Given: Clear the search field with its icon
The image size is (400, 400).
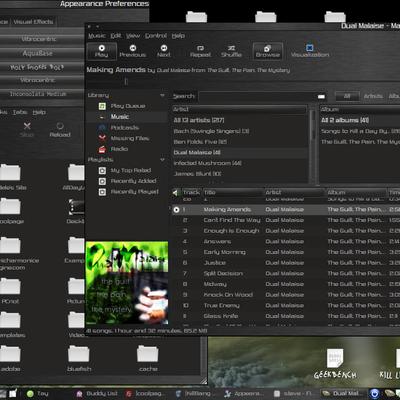Looking at the screenshot, I should pyautogui.click(x=321, y=96).
